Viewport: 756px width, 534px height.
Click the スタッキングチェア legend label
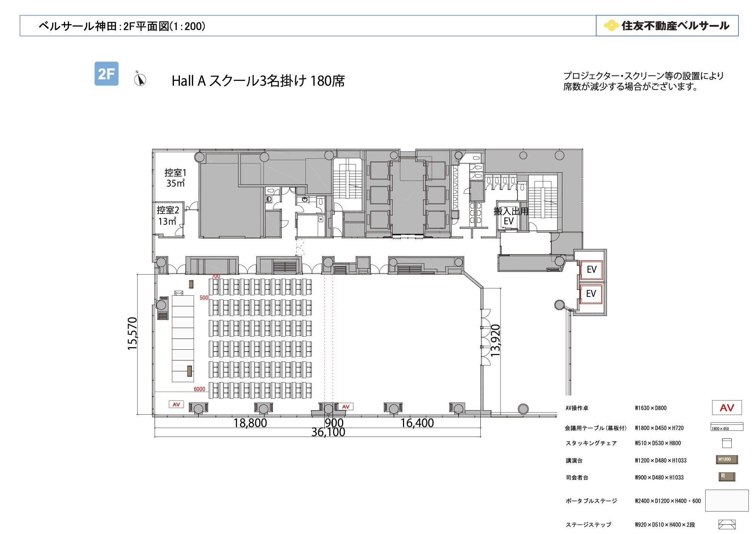tap(591, 443)
